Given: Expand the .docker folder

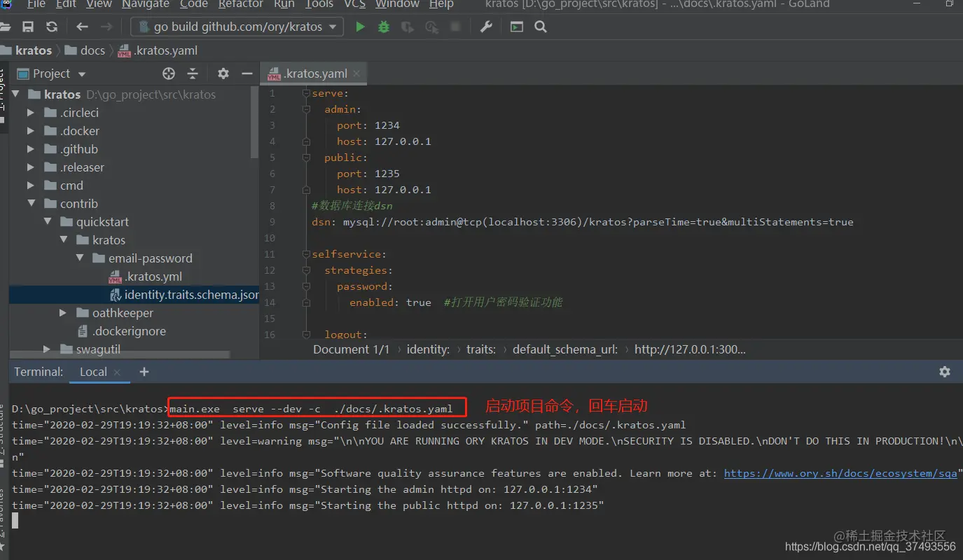Looking at the screenshot, I should [30, 131].
